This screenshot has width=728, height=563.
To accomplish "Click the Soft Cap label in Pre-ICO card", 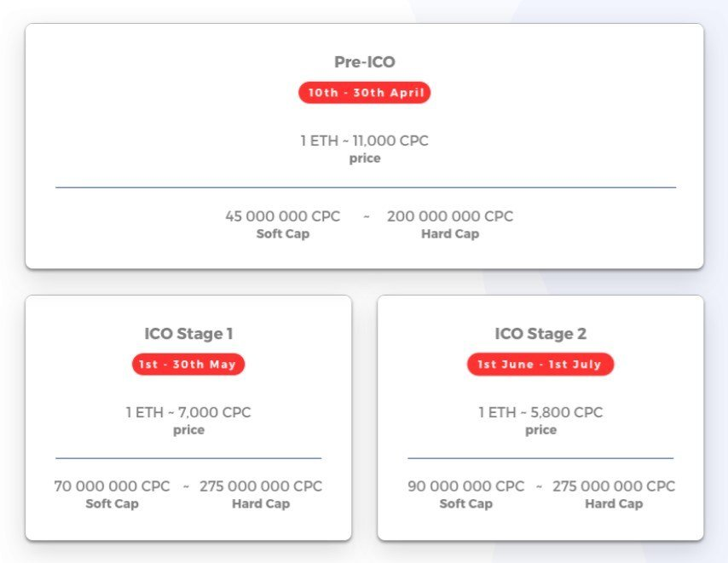I will click(282, 234).
